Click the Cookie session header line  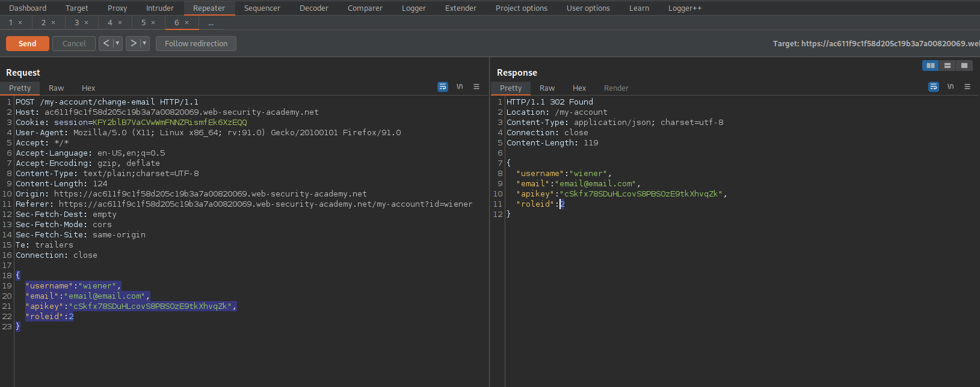(131, 123)
